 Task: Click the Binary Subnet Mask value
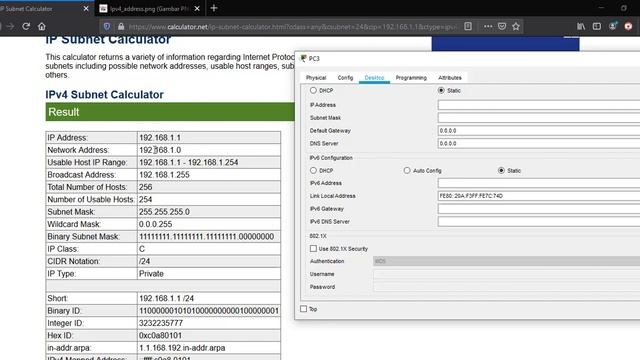tap(207, 237)
